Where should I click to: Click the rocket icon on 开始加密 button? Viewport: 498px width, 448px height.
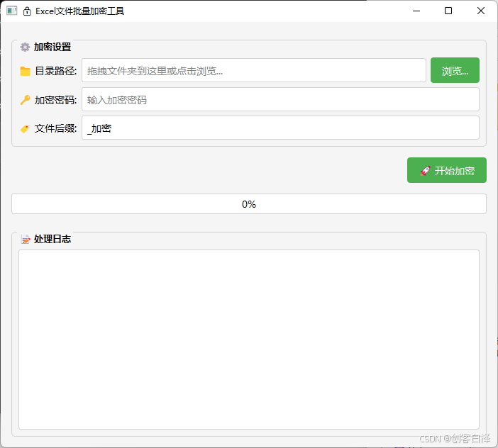(x=425, y=171)
